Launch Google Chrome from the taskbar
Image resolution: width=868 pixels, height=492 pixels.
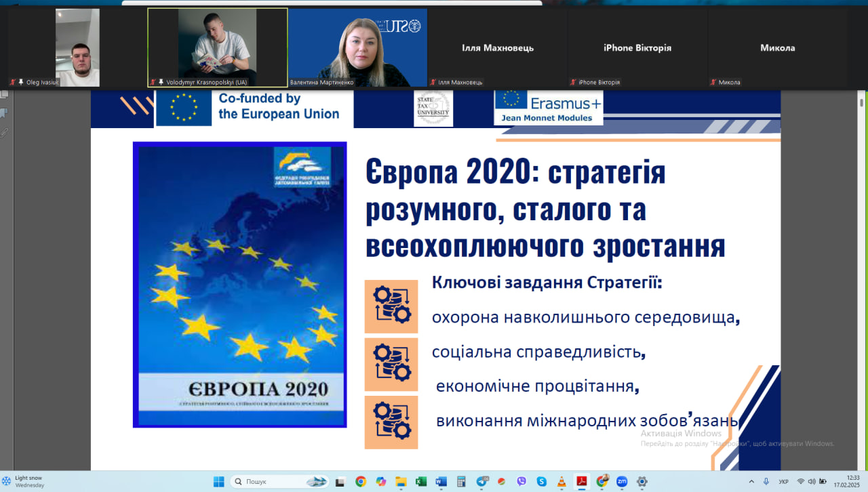(360, 482)
